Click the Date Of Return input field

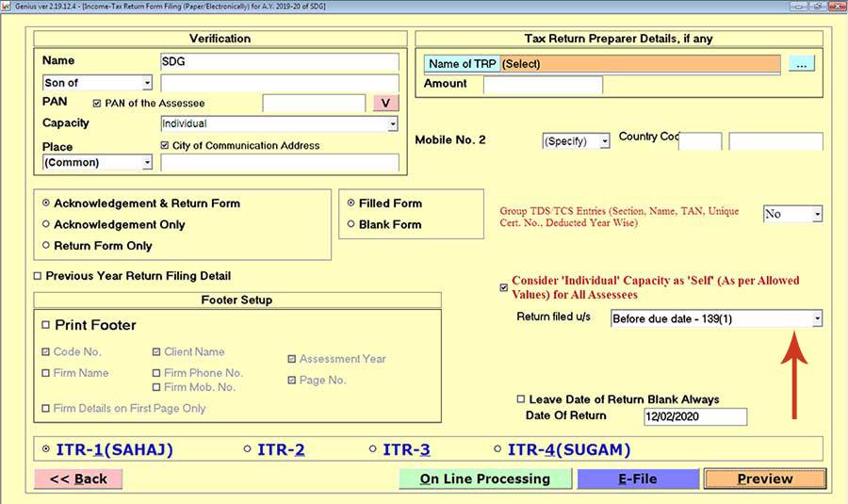click(x=694, y=416)
